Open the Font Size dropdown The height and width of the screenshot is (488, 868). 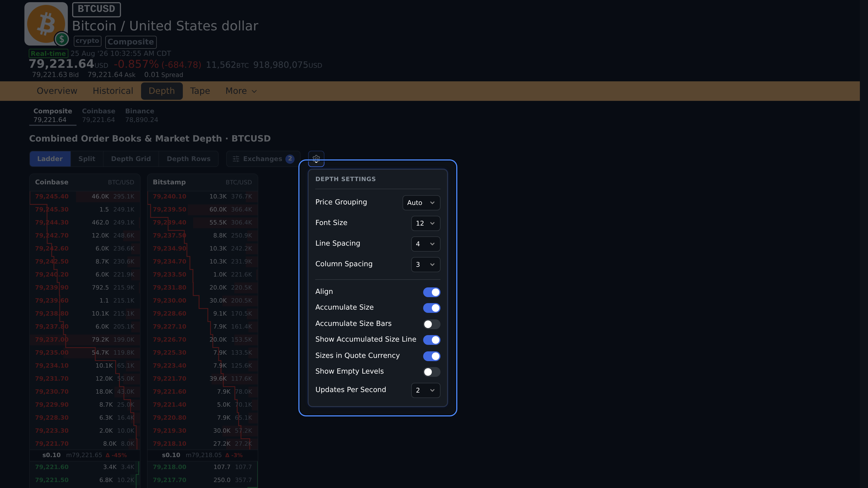(426, 223)
